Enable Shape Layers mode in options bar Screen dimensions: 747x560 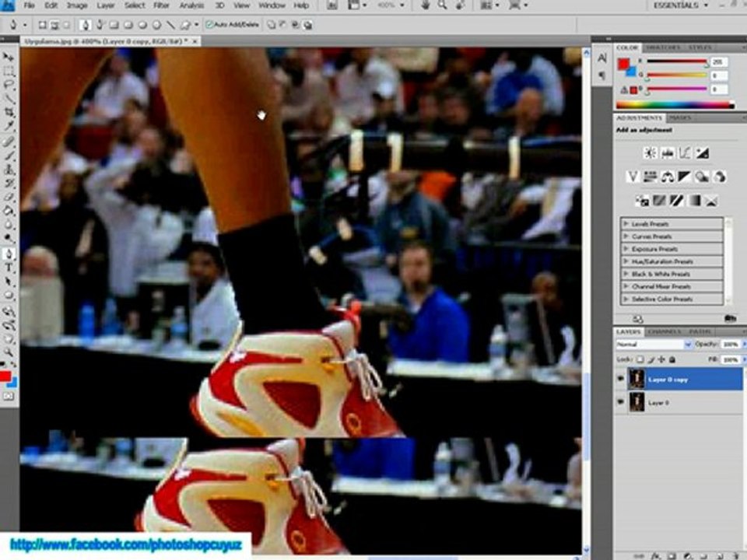(x=42, y=25)
